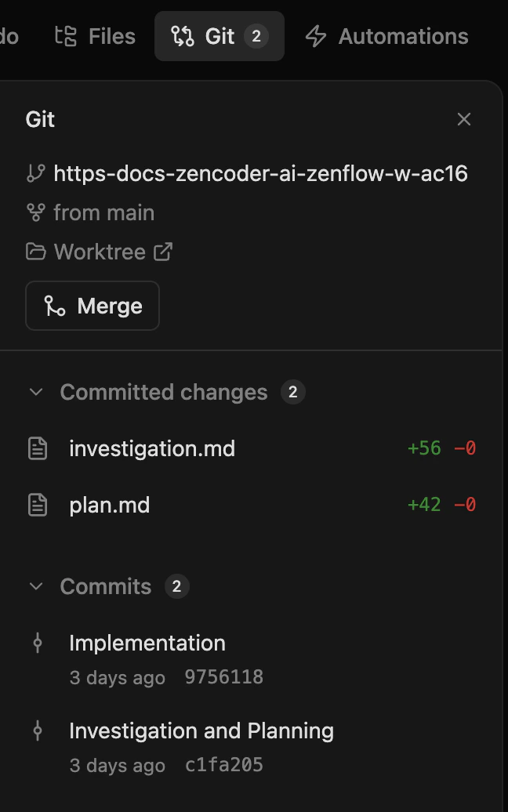The height and width of the screenshot is (812, 508).
Task: Click the +42 additions count for plan.md
Action: pos(424,505)
